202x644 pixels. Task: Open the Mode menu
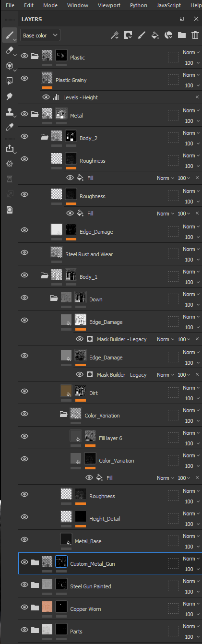point(50,5)
